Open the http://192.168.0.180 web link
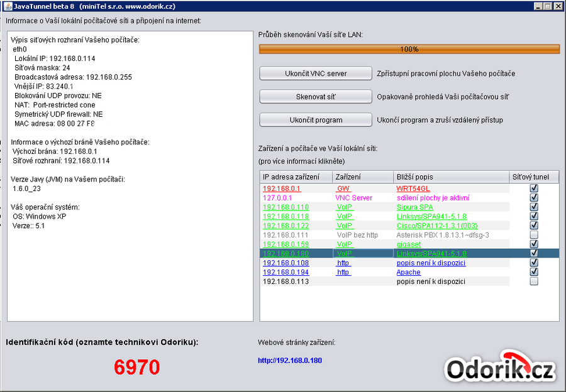The height and width of the screenshot is (392, 566). 290,361
